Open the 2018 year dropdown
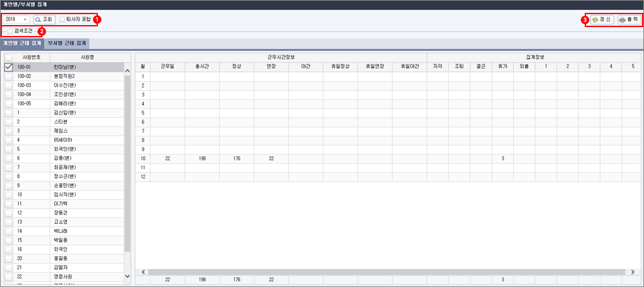This screenshot has width=644, height=287. [x=24, y=20]
